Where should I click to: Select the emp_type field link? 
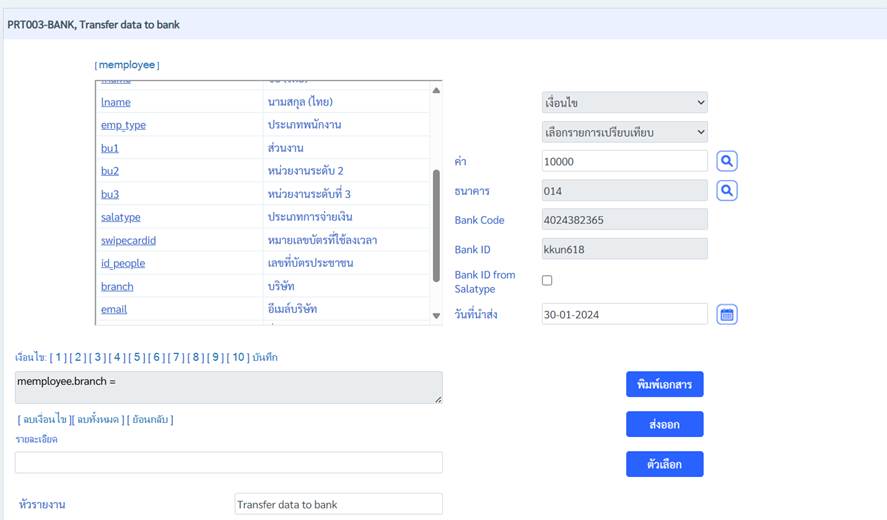(123, 125)
